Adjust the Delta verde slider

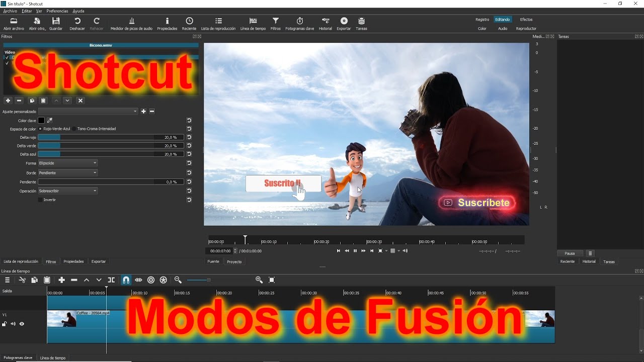[111, 146]
